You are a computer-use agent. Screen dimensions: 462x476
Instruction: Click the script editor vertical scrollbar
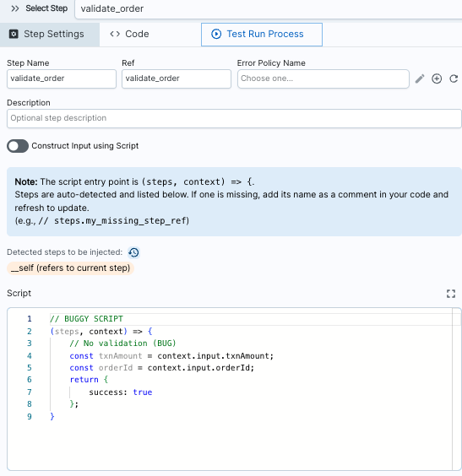click(457, 389)
